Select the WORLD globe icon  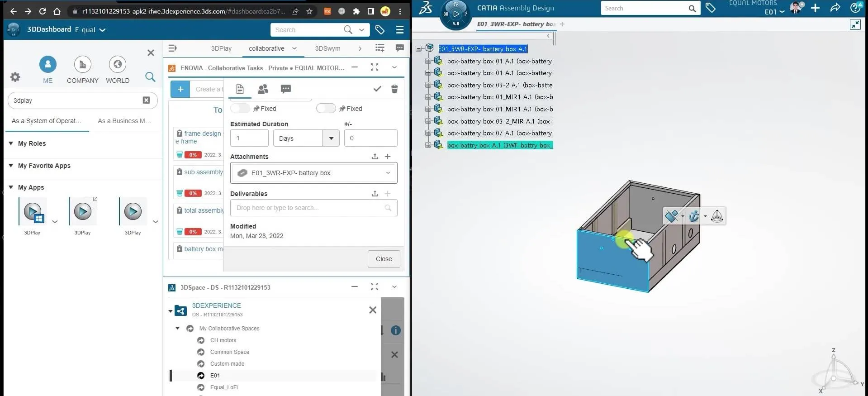(118, 64)
